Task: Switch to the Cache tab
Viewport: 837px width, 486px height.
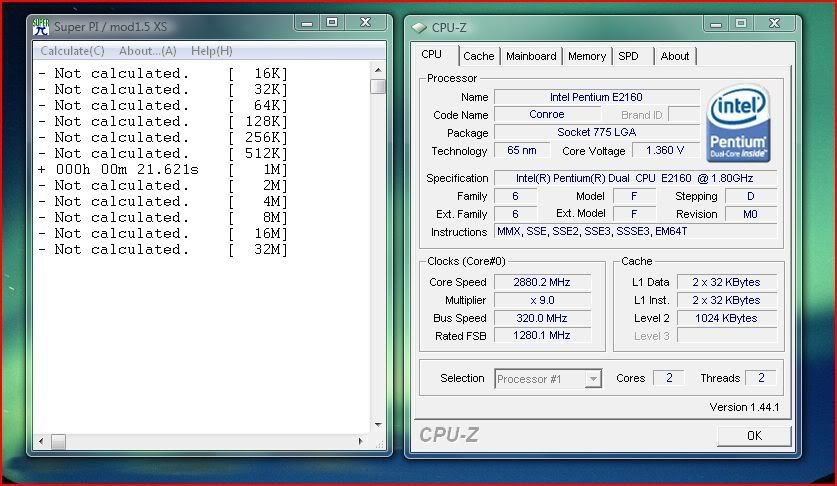Action: [479, 56]
